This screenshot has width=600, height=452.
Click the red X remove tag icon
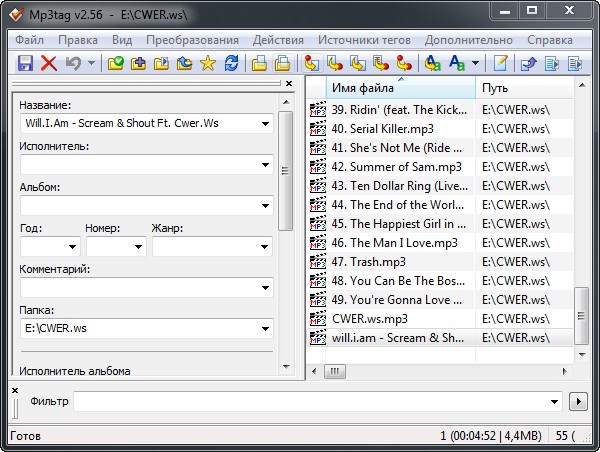(48, 63)
